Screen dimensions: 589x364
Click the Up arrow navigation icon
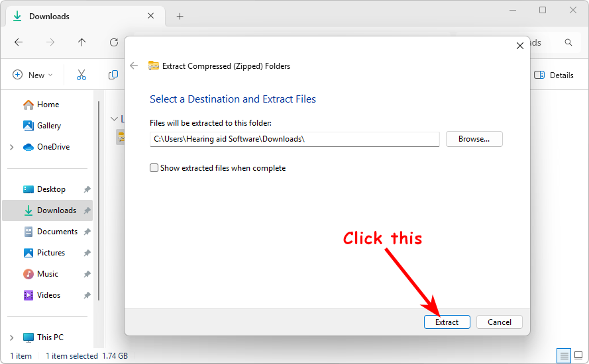tap(81, 42)
